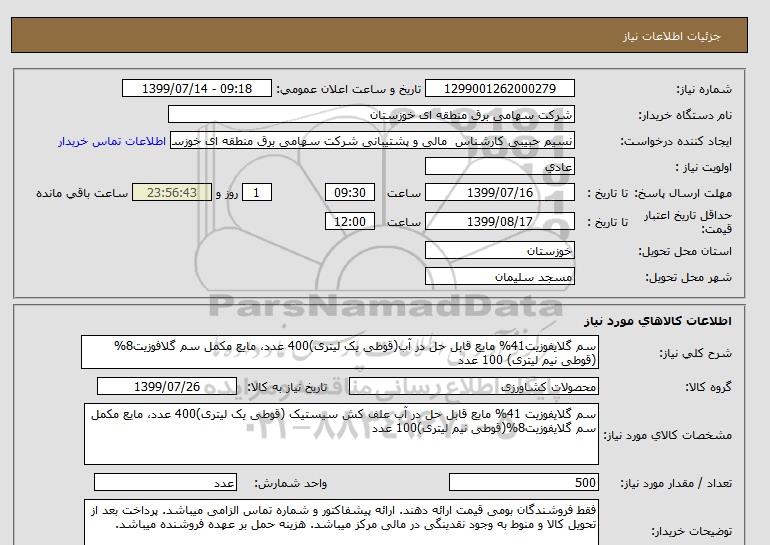The width and height of the screenshot is (770, 545).
Task: Select the remaining days field showing 1
Action: pyautogui.click(x=256, y=192)
